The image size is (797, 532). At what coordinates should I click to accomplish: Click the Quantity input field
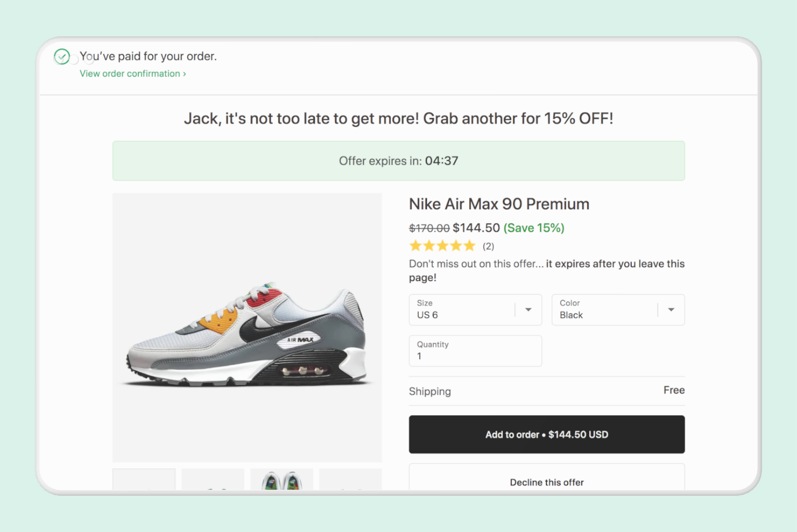(475, 351)
